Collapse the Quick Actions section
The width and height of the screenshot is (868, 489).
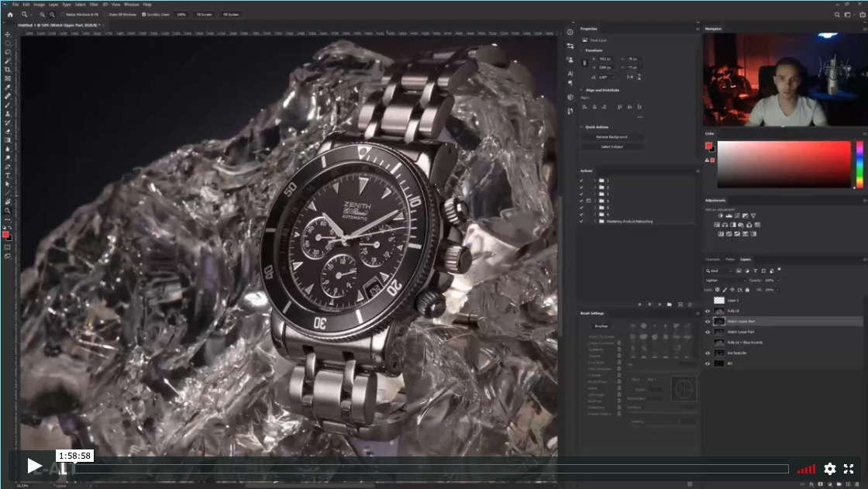coord(582,127)
